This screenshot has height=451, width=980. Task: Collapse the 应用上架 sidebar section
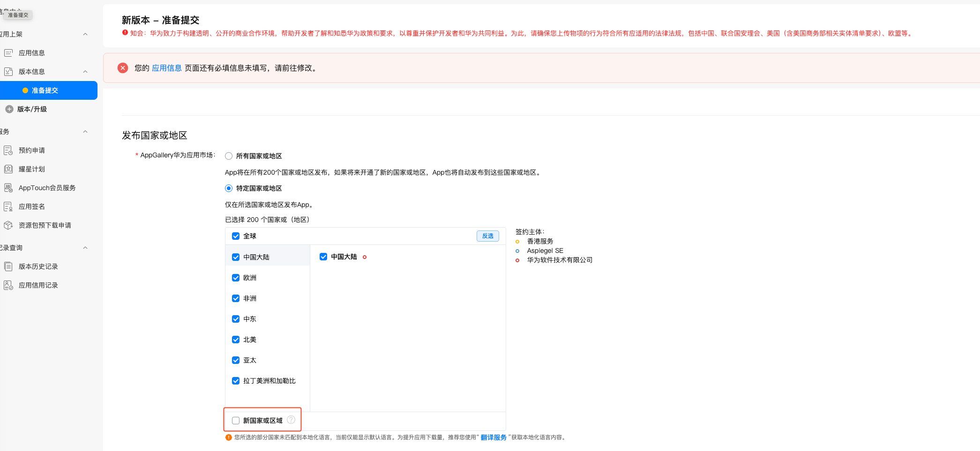click(x=85, y=34)
